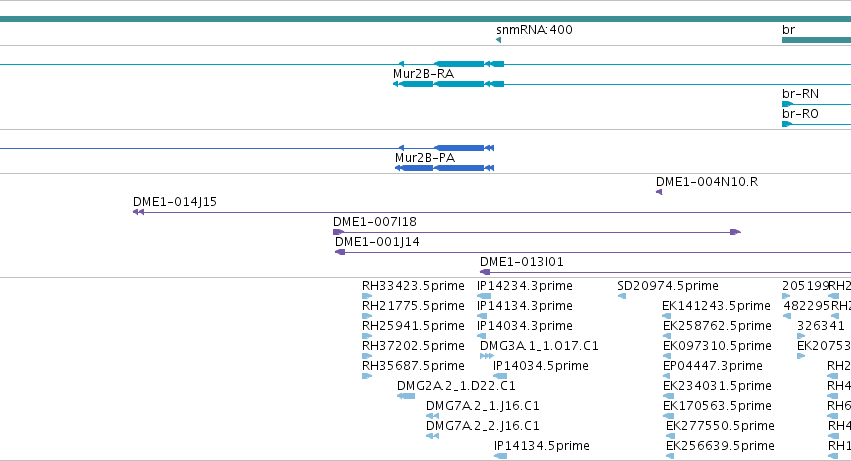The image size is (851, 461).
Task: Click the DMG7A.2_1.J16.C1 label
Action: (x=482, y=406)
